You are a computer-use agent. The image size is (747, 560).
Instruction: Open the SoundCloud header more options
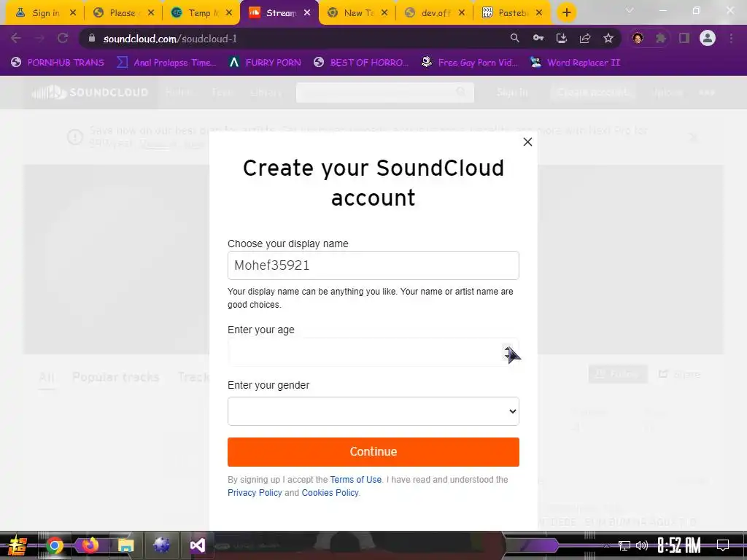pyautogui.click(x=706, y=93)
